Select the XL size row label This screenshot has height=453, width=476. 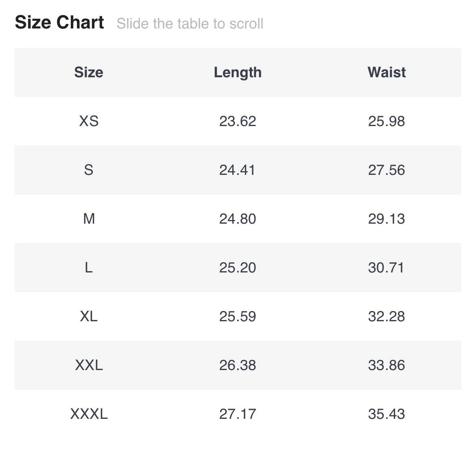pos(89,316)
